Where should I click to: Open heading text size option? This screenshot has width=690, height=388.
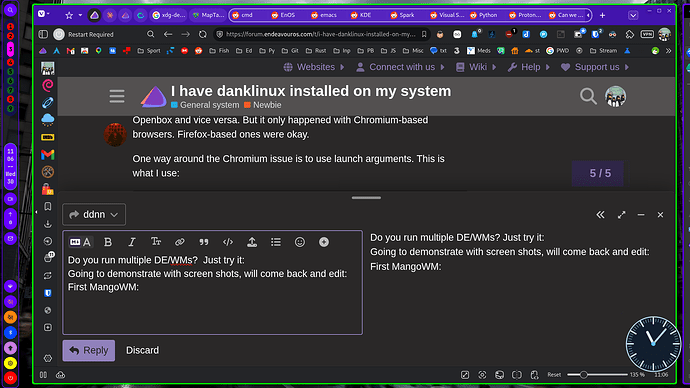coord(156,242)
